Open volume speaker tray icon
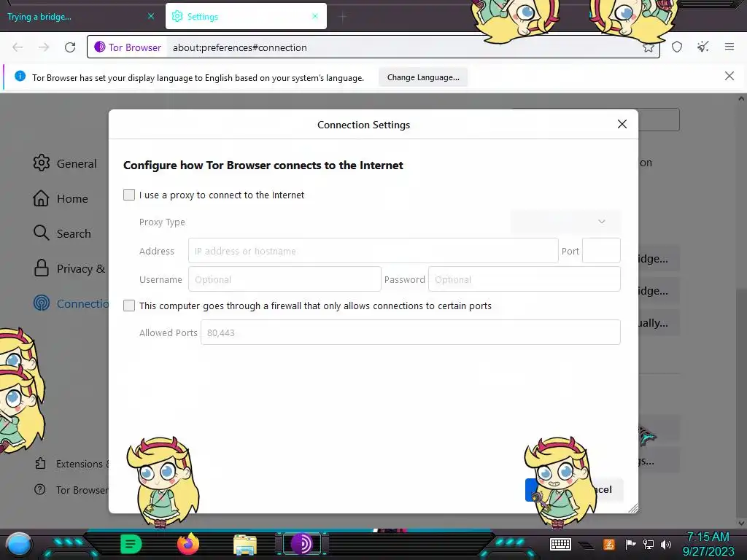Viewport: 747px width, 560px height. point(666,544)
